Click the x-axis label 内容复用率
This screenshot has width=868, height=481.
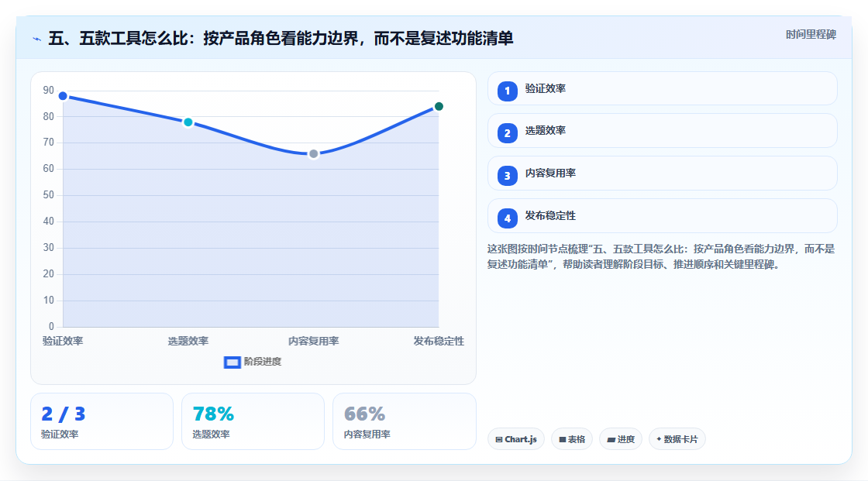click(x=313, y=341)
